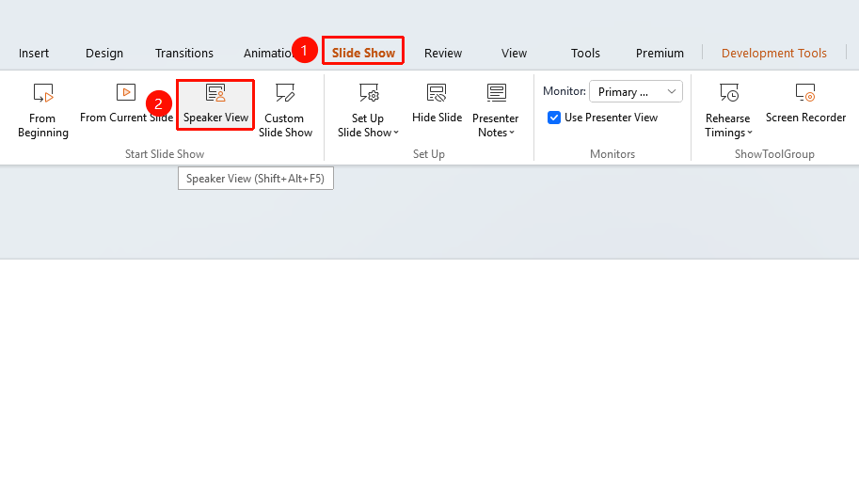Expand Rehearse Timings dropdown arrow
The width and height of the screenshot is (859, 504).
point(750,133)
